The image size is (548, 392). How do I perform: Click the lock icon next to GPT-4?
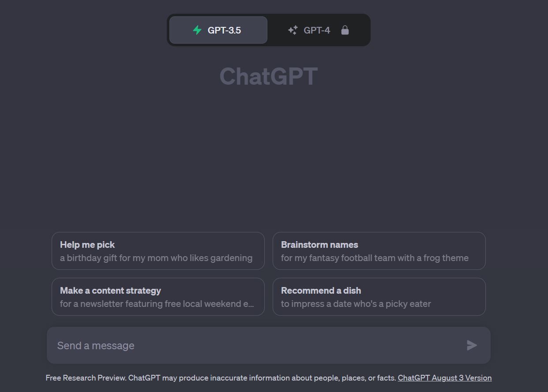point(345,30)
